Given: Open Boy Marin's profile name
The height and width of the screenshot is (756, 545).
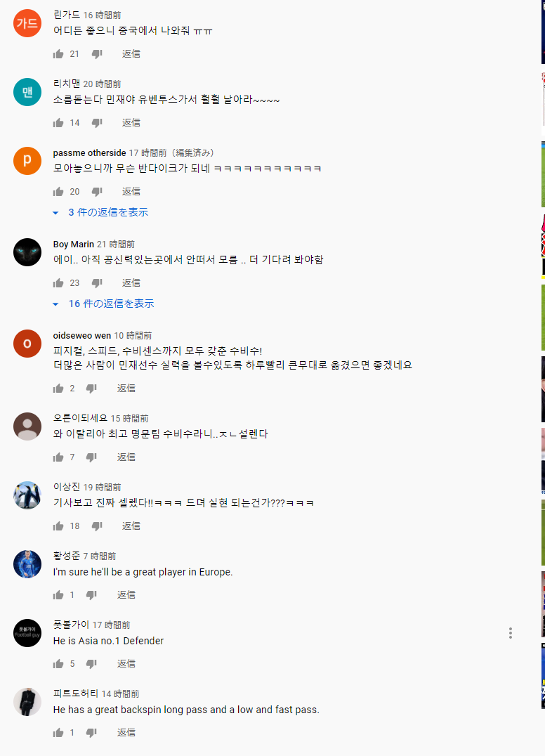Looking at the screenshot, I should (73, 245).
